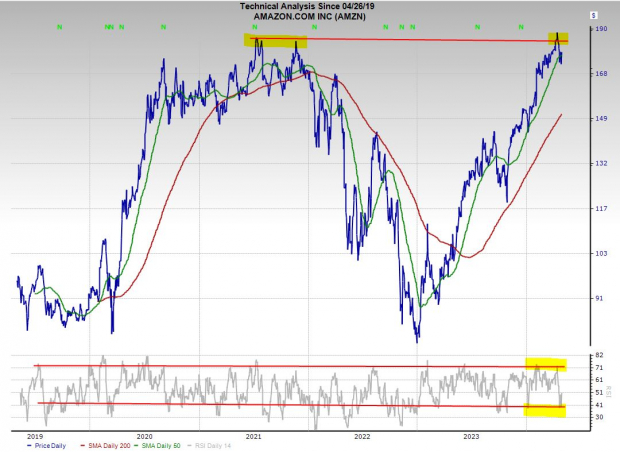
Task: Select the 2021 label on the time axis
Action: point(253,436)
